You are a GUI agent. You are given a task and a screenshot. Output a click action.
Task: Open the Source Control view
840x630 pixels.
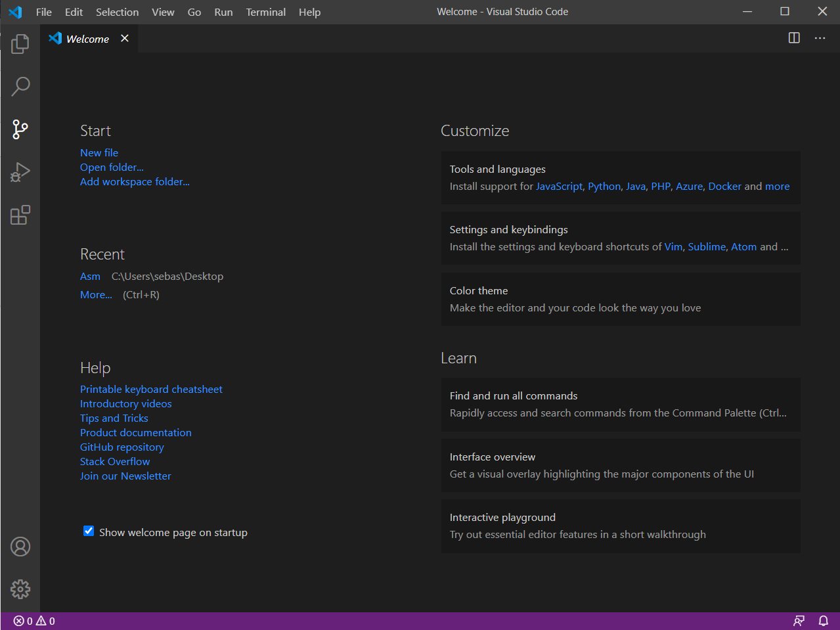pyautogui.click(x=20, y=129)
